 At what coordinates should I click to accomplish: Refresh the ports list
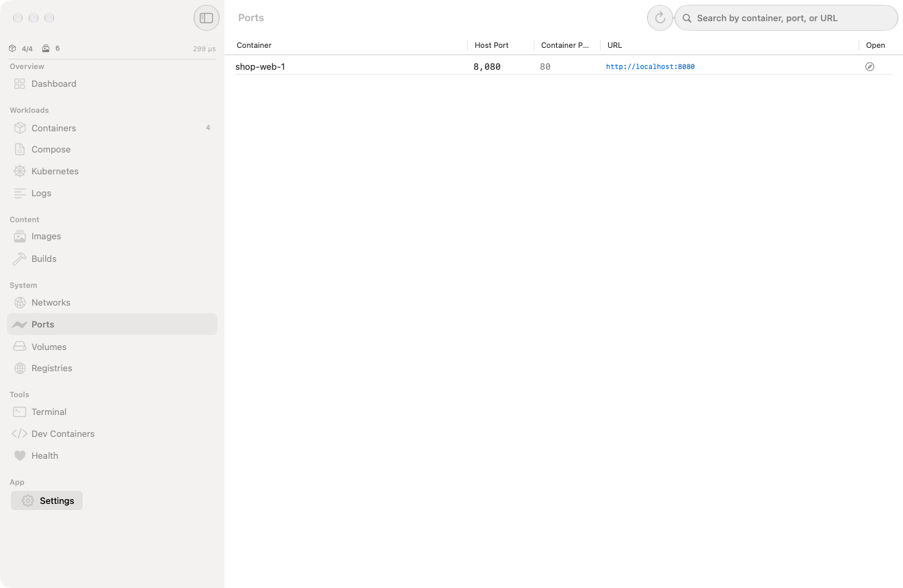point(659,18)
